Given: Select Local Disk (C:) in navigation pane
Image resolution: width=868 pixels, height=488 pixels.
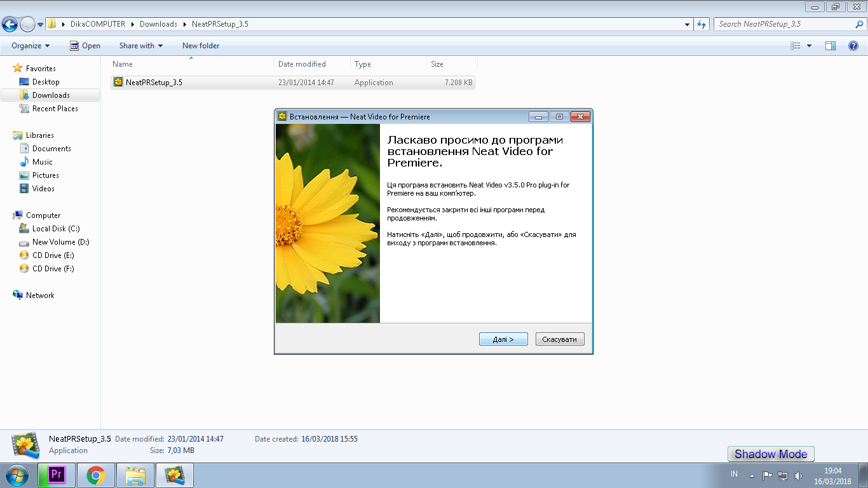Looking at the screenshot, I should (x=56, y=228).
